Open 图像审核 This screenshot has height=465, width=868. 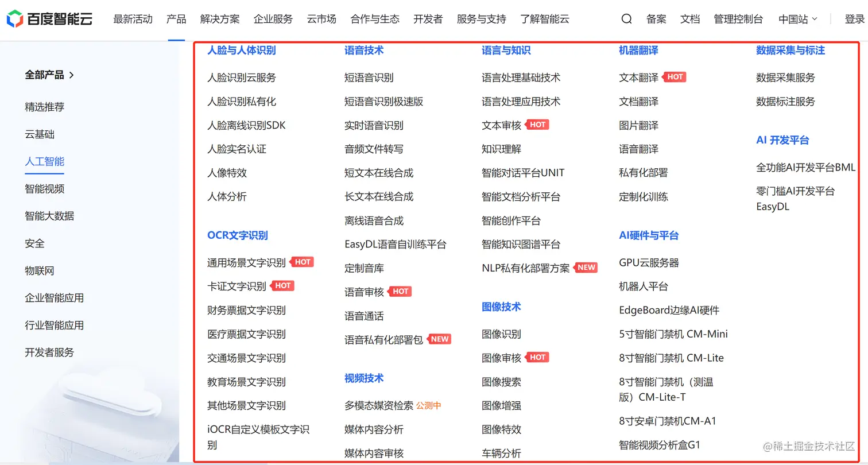501,358
